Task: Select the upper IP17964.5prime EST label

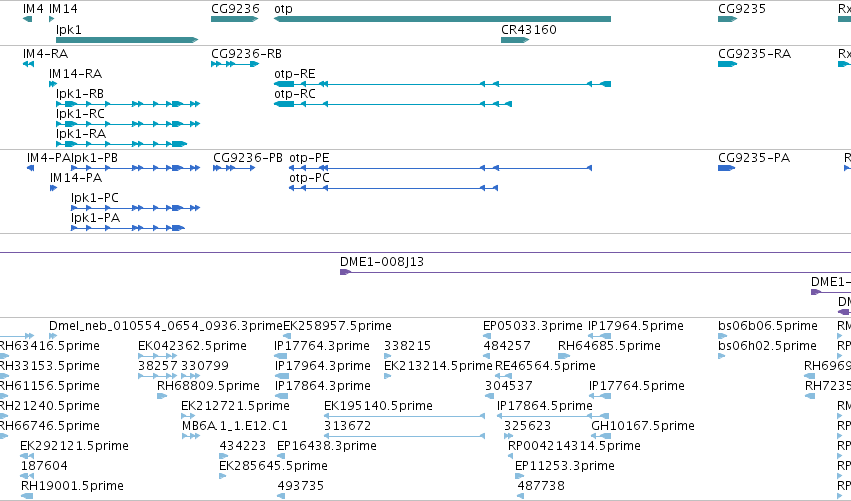Action: (636, 326)
